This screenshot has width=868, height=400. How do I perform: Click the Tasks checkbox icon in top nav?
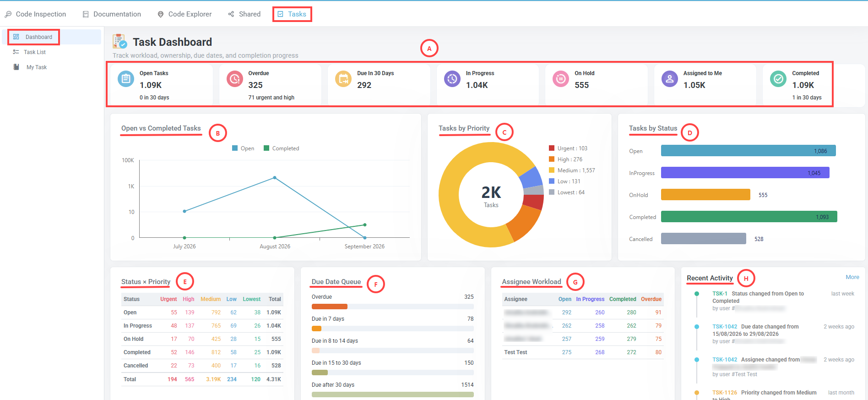[281, 14]
